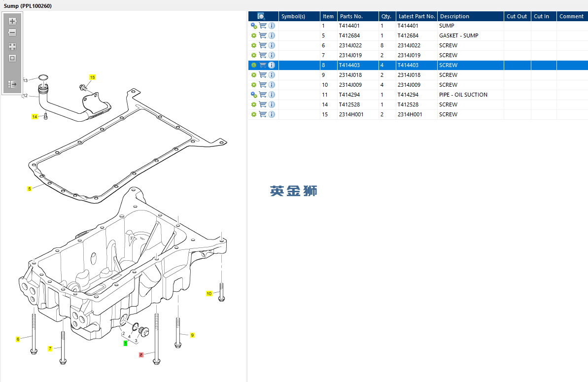Select gasket callout 5 on the diagram

point(29,189)
